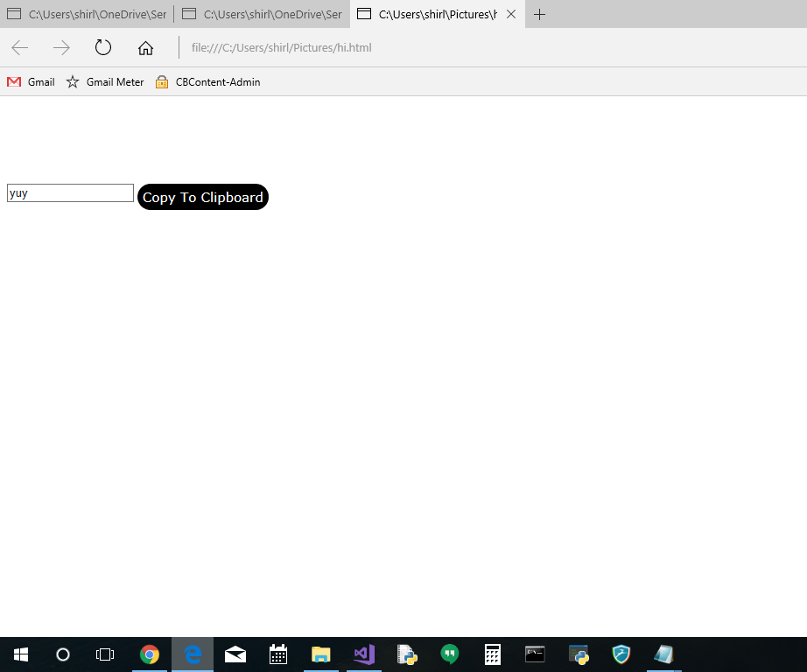The height and width of the screenshot is (672, 807).
Task: Open Task View
Action: point(104,654)
